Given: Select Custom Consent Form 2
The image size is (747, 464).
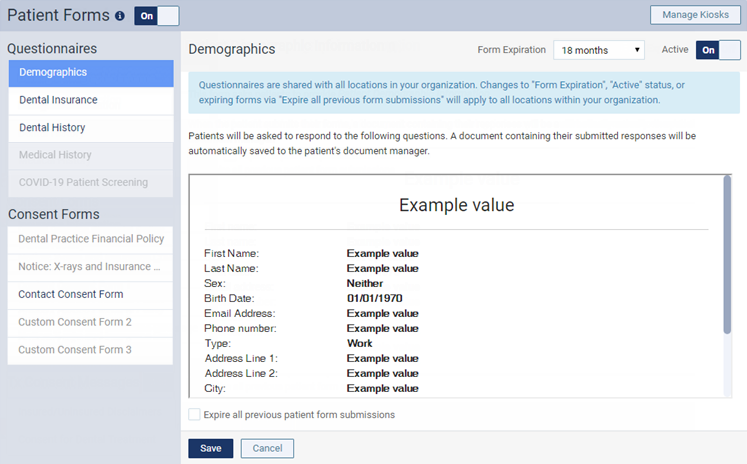Looking at the screenshot, I should click(x=91, y=323).
